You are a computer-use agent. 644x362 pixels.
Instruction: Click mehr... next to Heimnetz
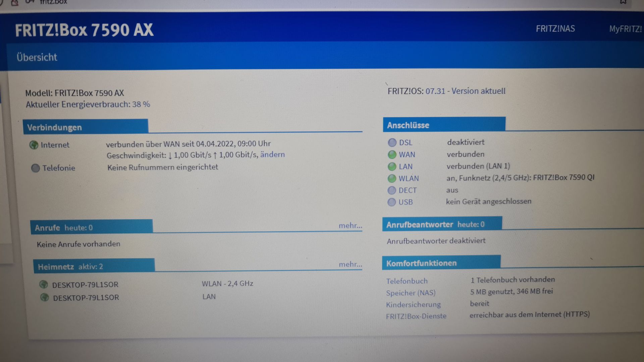(x=351, y=264)
